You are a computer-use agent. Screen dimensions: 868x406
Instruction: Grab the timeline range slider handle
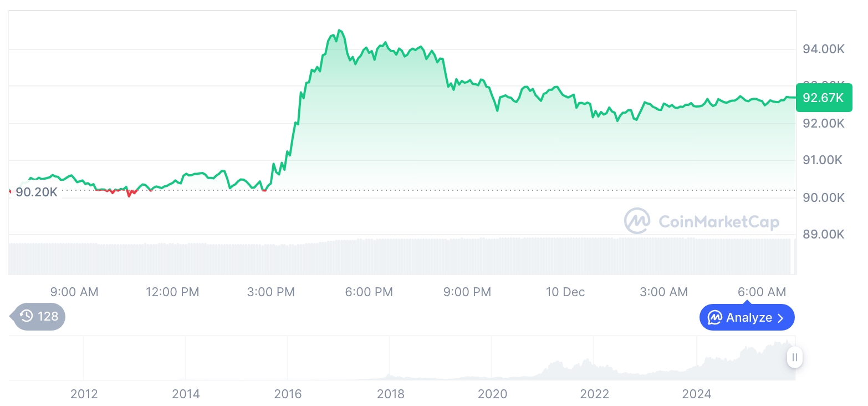(795, 357)
